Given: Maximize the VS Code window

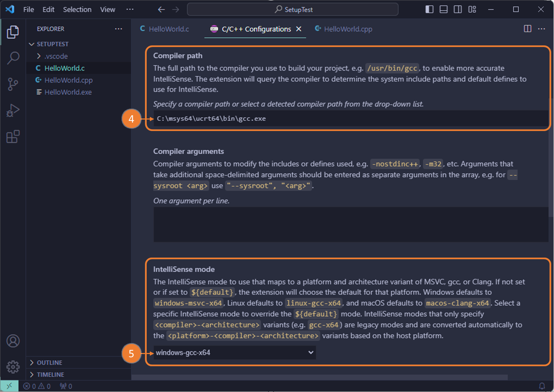Looking at the screenshot, I should coord(516,9).
